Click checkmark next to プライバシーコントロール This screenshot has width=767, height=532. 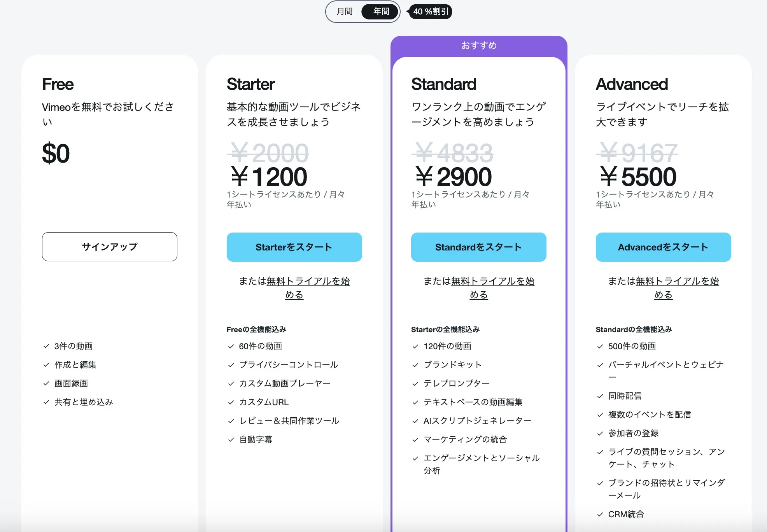(x=231, y=365)
